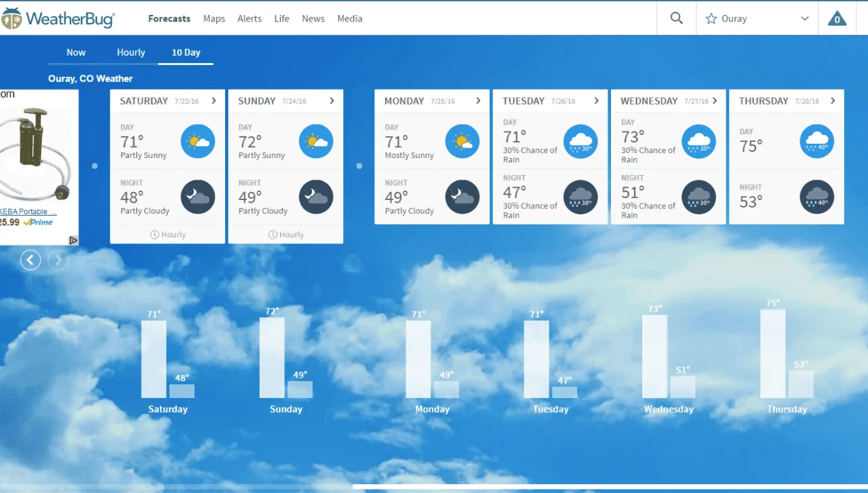Click Thursday's night 40% rain icon
Image resolution: width=868 pixels, height=493 pixels.
point(817,197)
